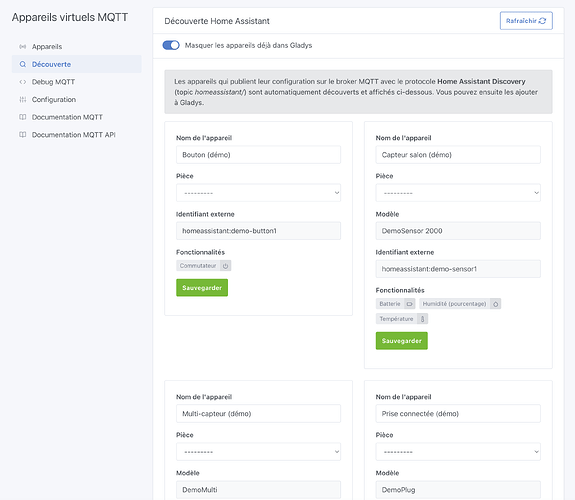Viewport: 575px width, 500px height.
Task: Click the code brackets icon beside Debug MQTT
Action: (x=23, y=82)
